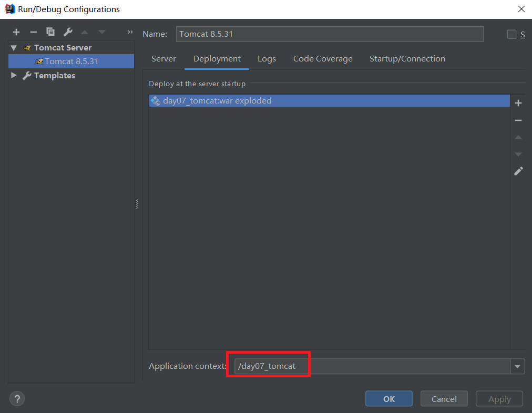Move deployment artifact up arrow
The image size is (532, 413).
tap(518, 137)
